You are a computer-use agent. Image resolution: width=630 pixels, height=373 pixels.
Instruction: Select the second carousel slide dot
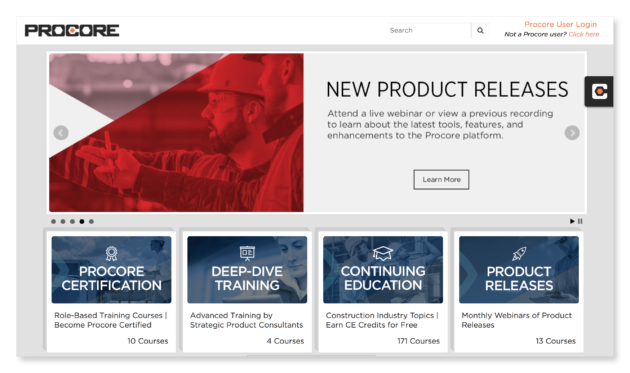coord(63,221)
